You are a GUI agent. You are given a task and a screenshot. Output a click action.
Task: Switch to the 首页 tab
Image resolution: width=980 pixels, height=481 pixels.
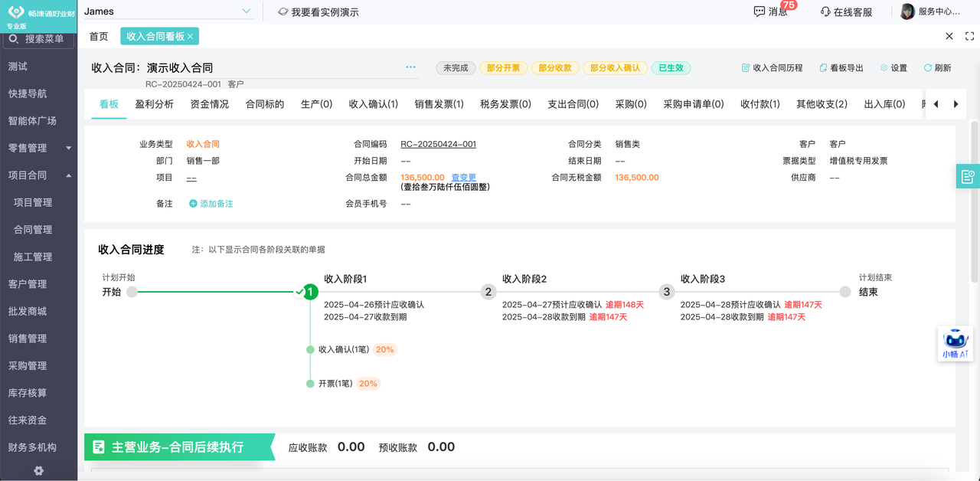click(x=99, y=36)
